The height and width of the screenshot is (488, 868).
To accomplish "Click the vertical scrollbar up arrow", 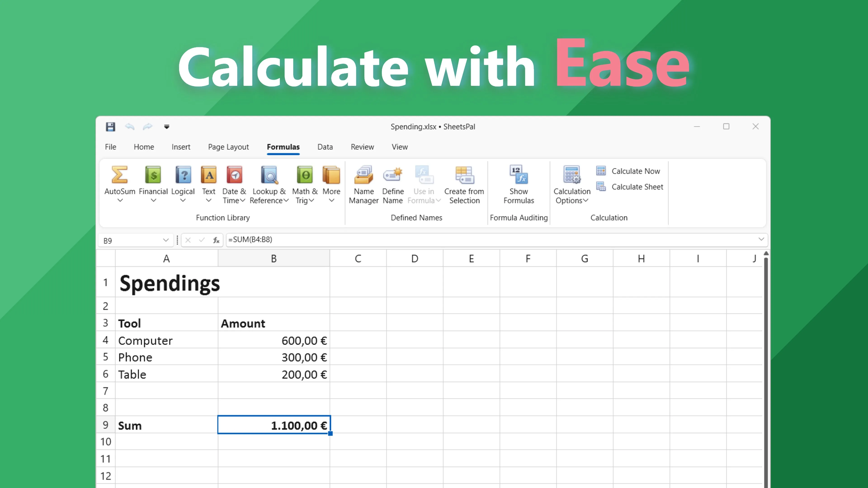I will (x=766, y=253).
